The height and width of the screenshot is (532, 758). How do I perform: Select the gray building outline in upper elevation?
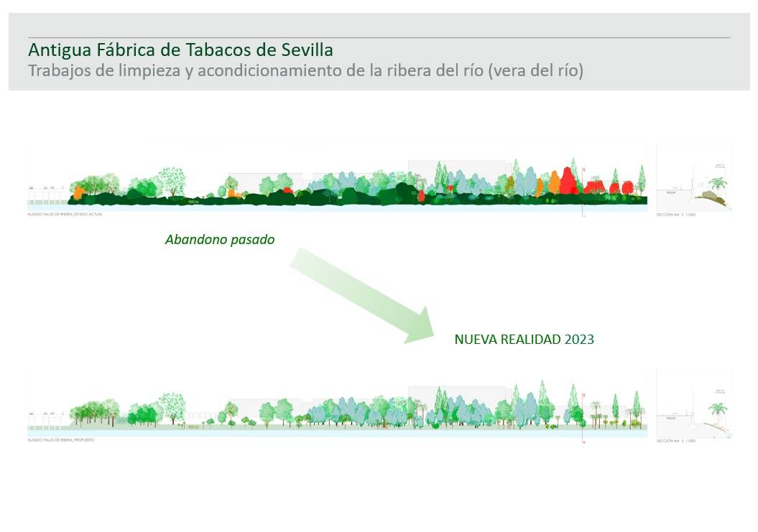(x=460, y=169)
